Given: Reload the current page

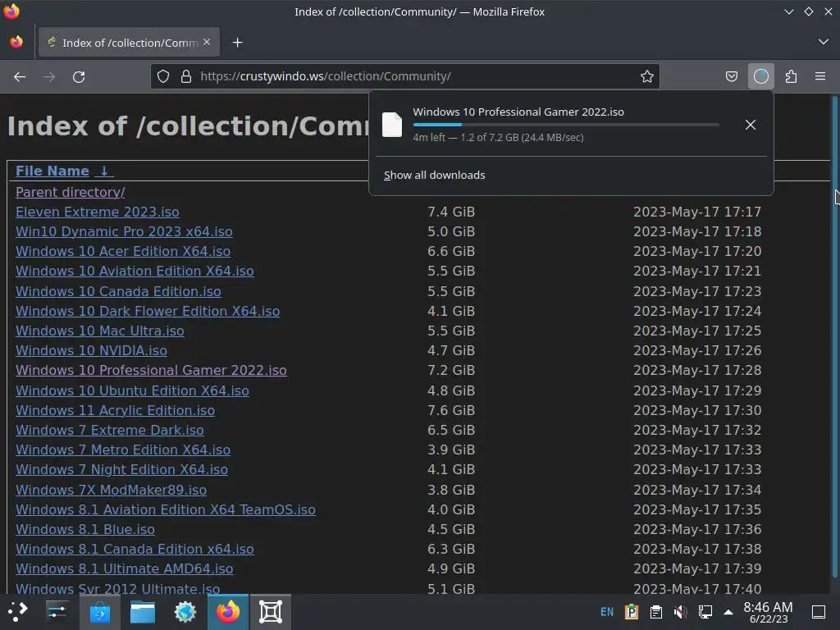Looking at the screenshot, I should click(x=79, y=76).
